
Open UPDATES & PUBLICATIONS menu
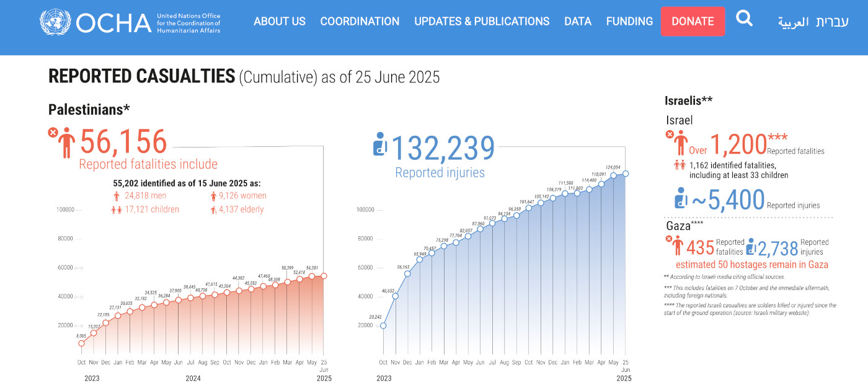(x=482, y=21)
